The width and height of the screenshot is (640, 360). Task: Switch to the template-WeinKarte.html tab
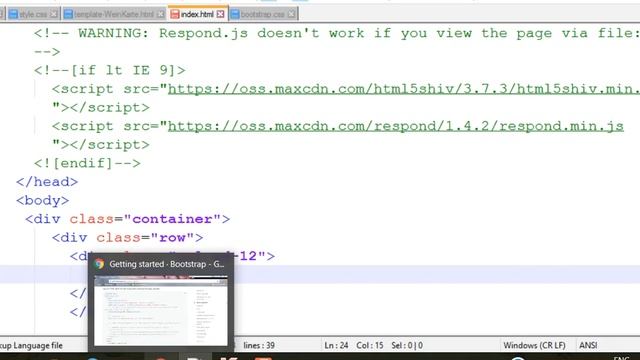point(114,14)
